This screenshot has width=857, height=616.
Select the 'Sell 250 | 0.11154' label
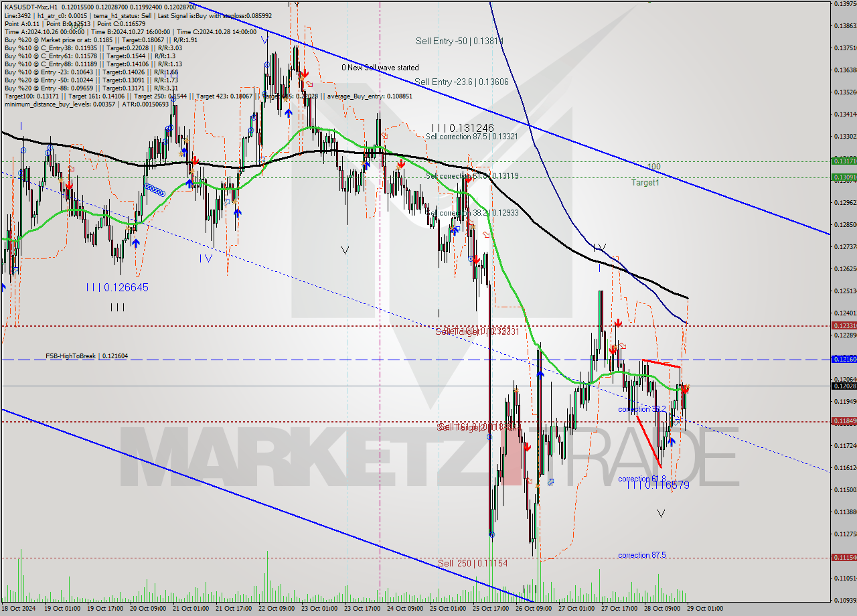pyautogui.click(x=473, y=563)
